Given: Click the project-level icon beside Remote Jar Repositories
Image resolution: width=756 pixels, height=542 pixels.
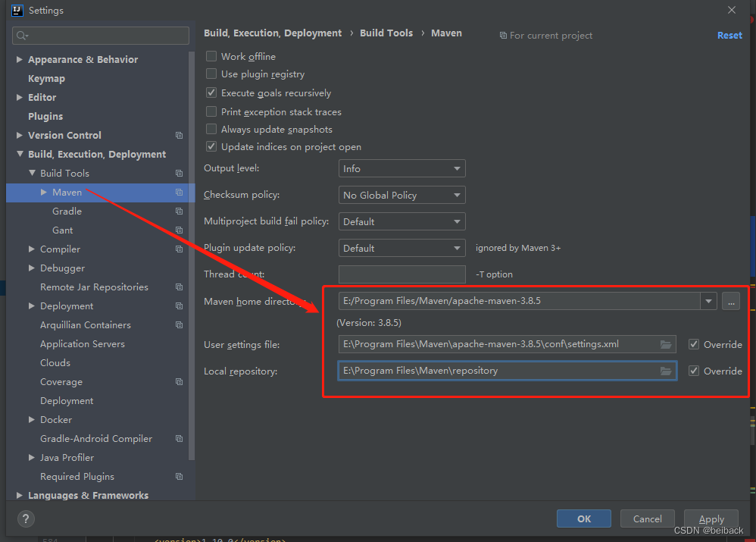Looking at the screenshot, I should (x=179, y=287).
